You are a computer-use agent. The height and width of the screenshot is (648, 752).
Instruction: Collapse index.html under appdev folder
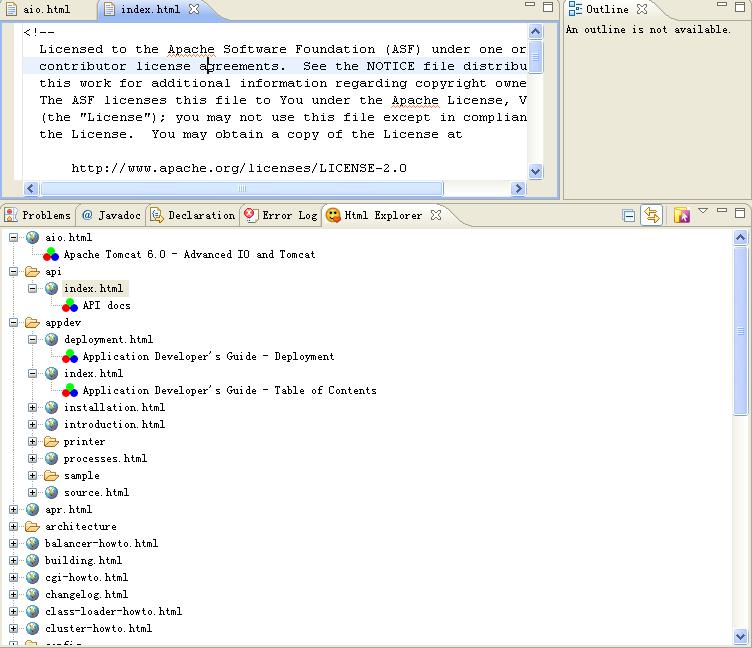[32, 373]
